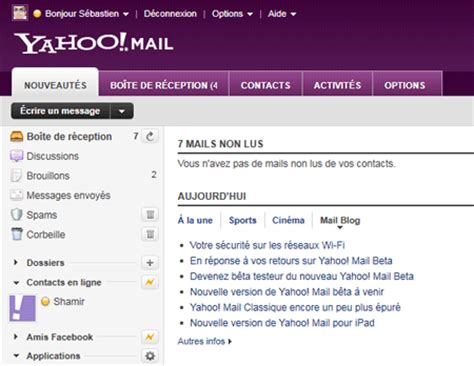The width and height of the screenshot is (474, 366).
Task: Click the contact name Shamir
Action: tap(69, 302)
